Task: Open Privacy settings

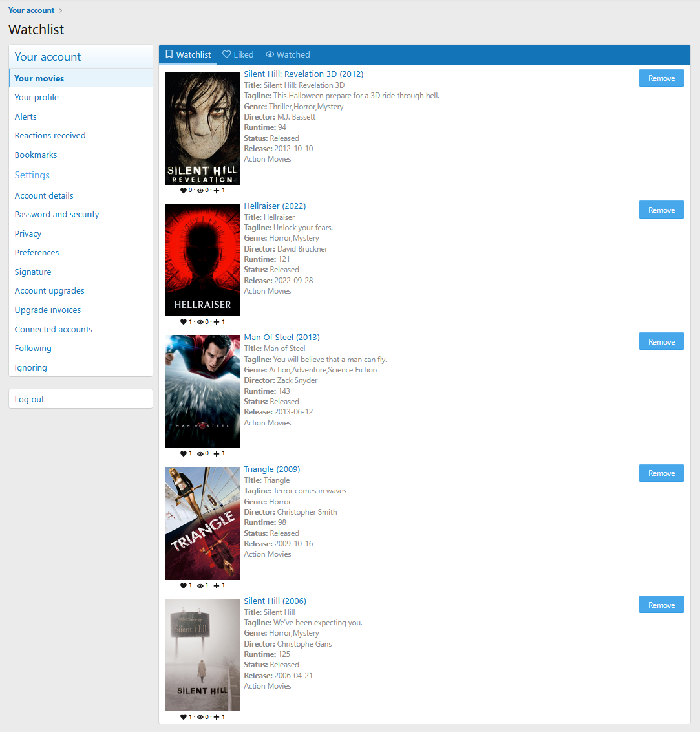Action: coord(81,233)
